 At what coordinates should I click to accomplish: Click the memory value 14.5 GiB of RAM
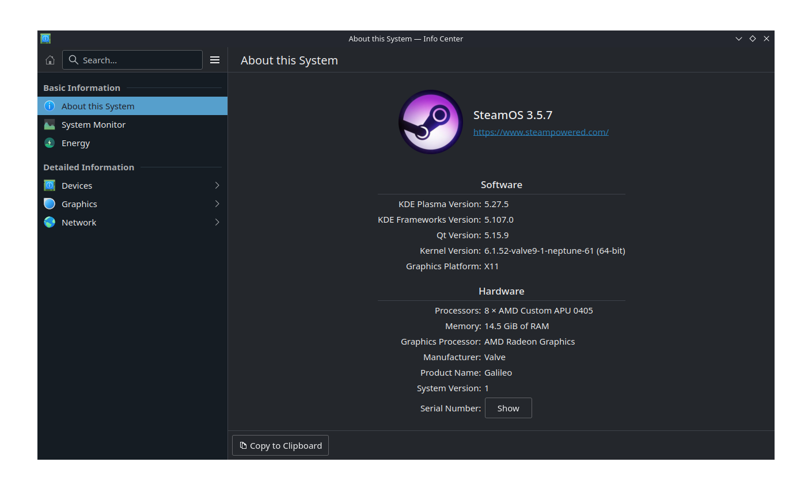(x=517, y=326)
